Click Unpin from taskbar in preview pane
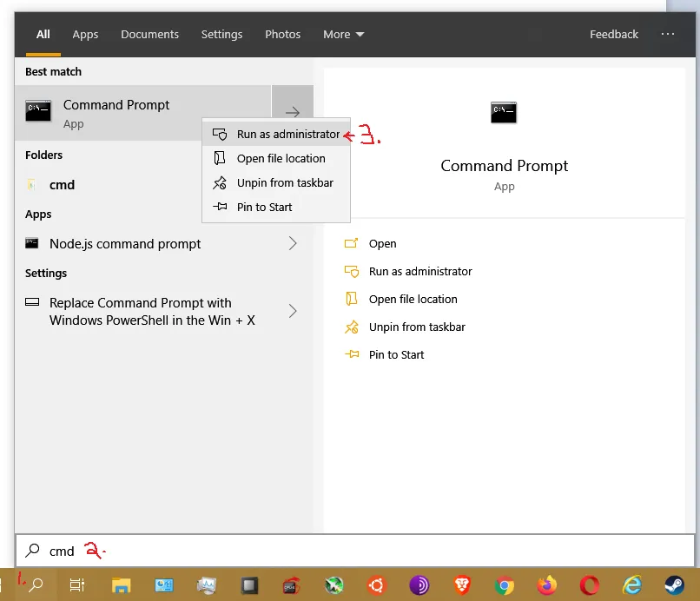This screenshot has height=601, width=700. (x=405, y=327)
